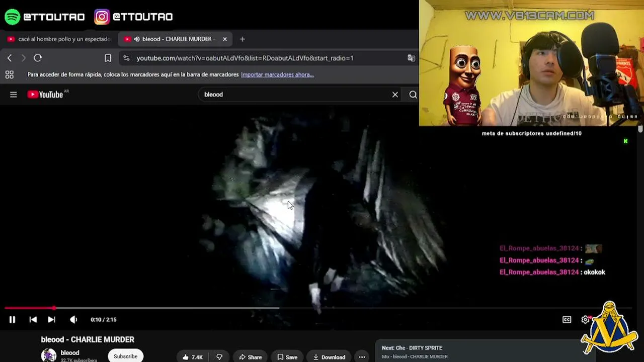
Task: Click the page vertical scrollbar thumb
Action: coord(640,129)
